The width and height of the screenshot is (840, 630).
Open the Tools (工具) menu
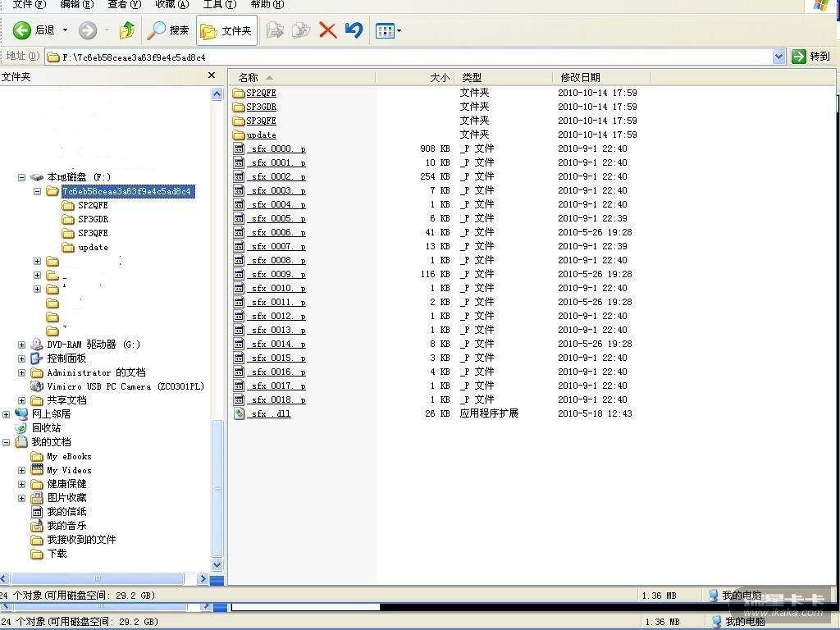click(x=219, y=4)
